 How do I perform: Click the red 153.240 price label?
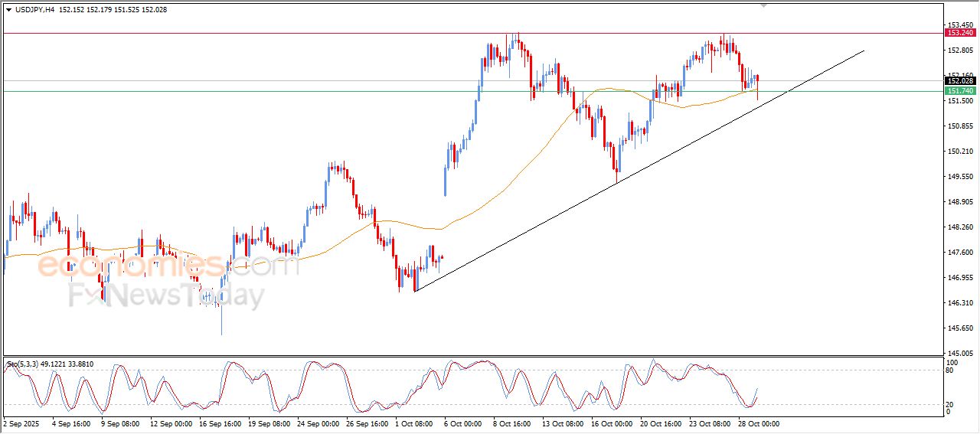tap(960, 33)
